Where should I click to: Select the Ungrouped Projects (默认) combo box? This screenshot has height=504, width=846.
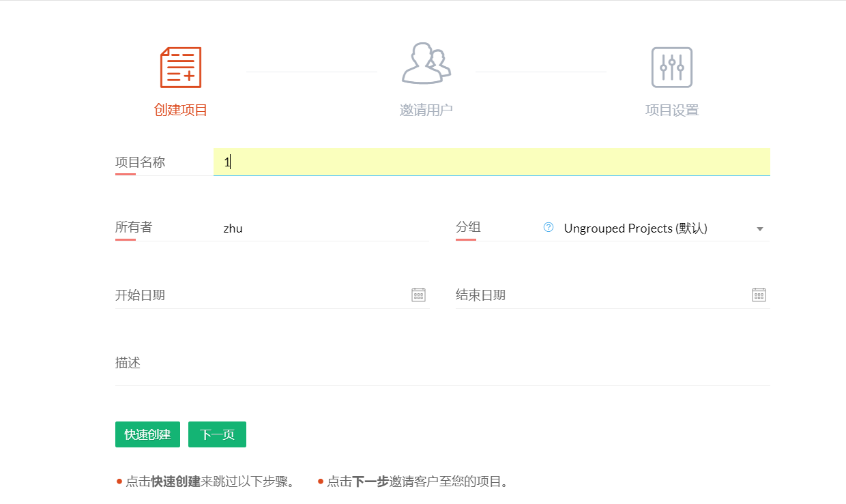click(x=655, y=228)
